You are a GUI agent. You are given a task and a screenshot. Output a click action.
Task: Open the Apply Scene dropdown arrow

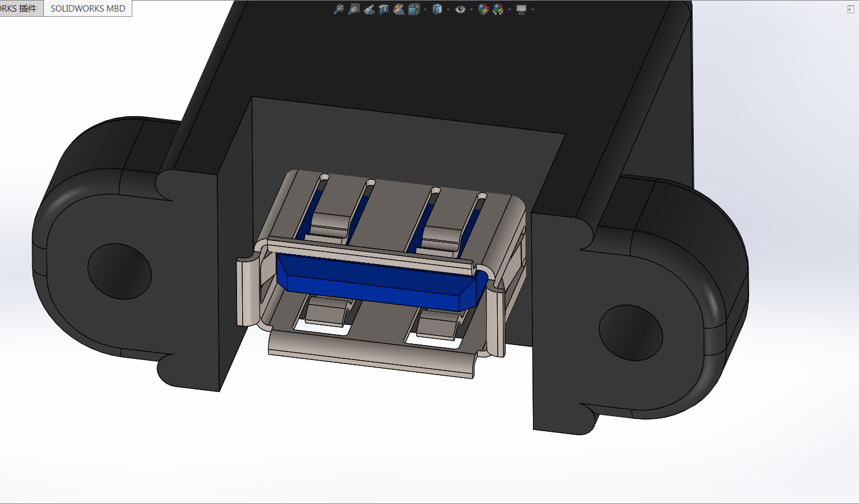[509, 9]
